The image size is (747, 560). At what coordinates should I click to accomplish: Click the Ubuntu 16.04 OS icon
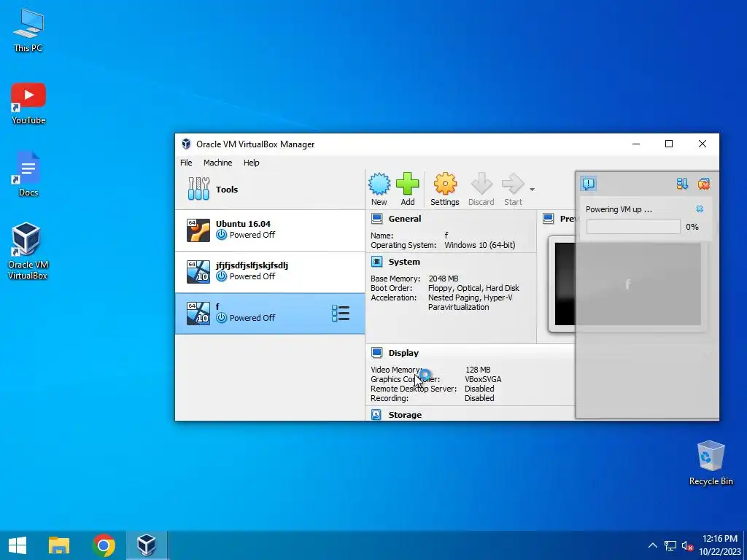[x=198, y=230]
